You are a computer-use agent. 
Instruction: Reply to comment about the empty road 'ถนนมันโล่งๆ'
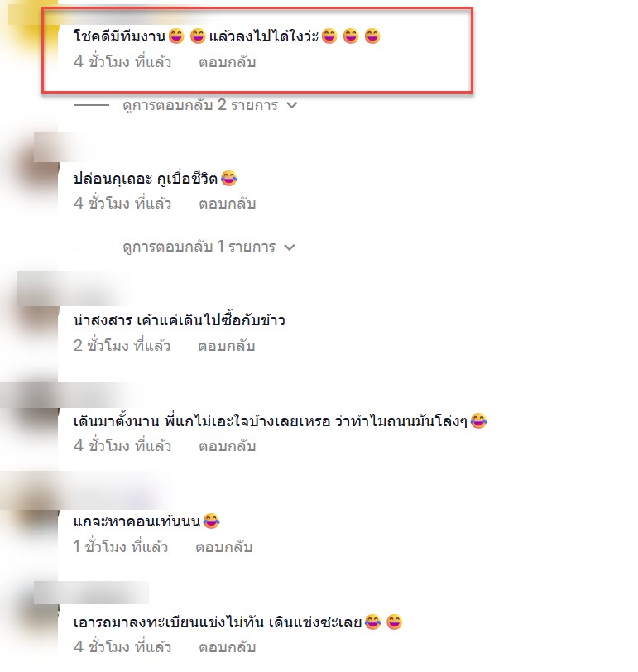coord(227,446)
